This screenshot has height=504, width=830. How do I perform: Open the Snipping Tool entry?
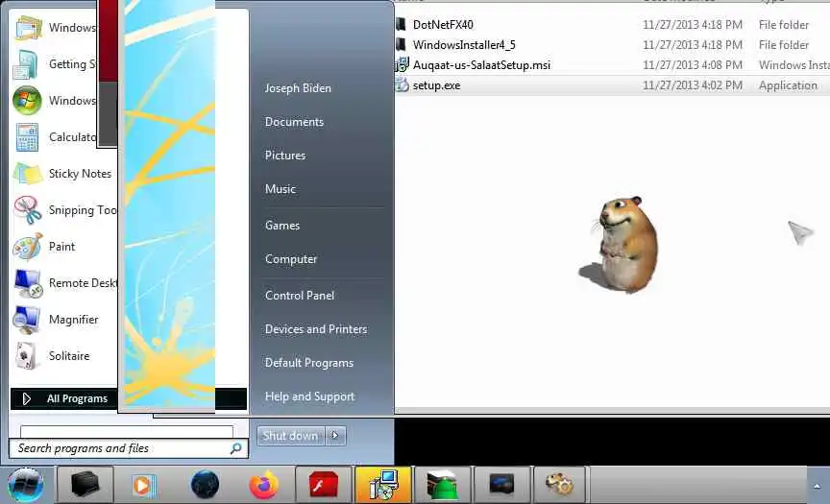coord(63,210)
